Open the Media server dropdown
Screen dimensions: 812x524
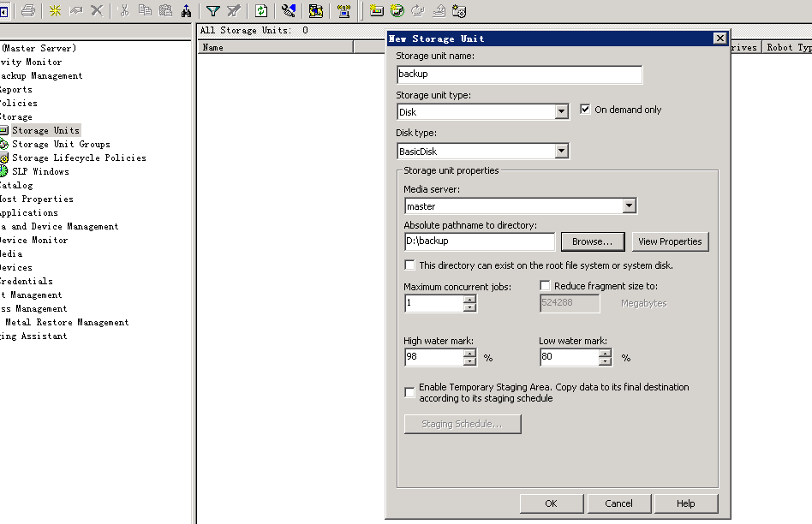coord(630,206)
